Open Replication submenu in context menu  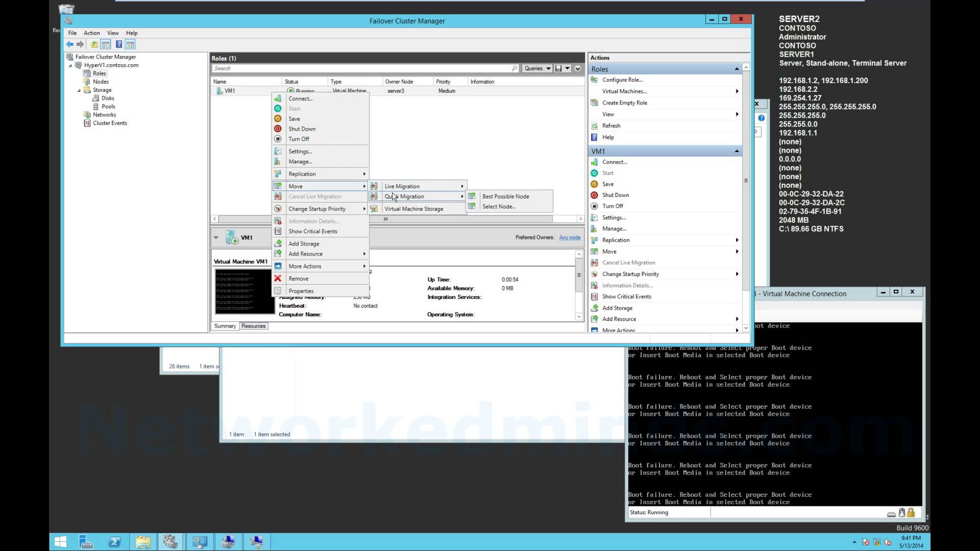pos(320,174)
